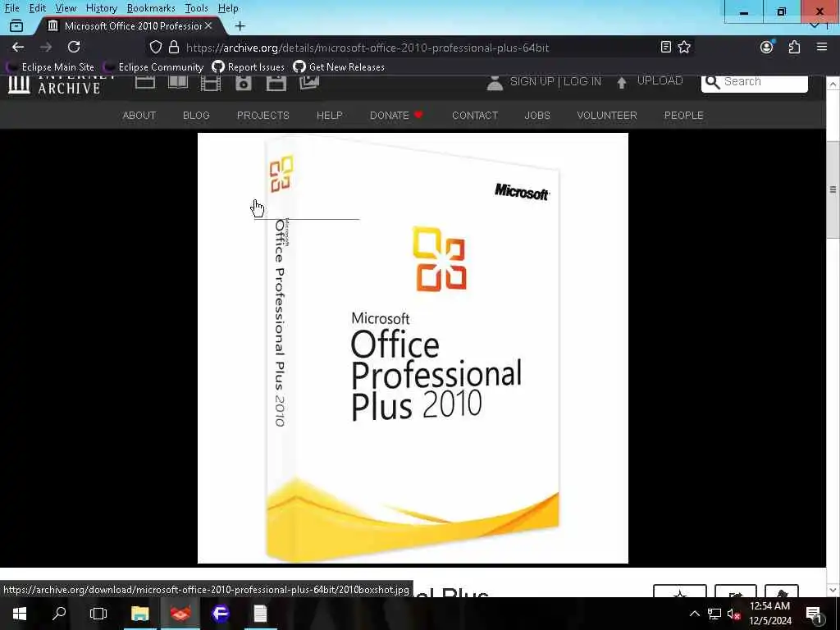Open the Eclipse Community bookmark
The height and width of the screenshot is (630, 840).
153,67
